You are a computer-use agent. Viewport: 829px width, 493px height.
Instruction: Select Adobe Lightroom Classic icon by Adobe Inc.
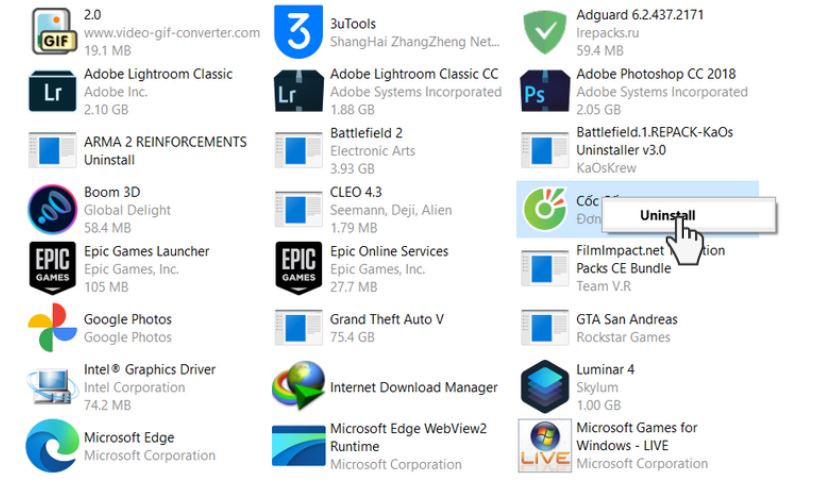coord(53,92)
